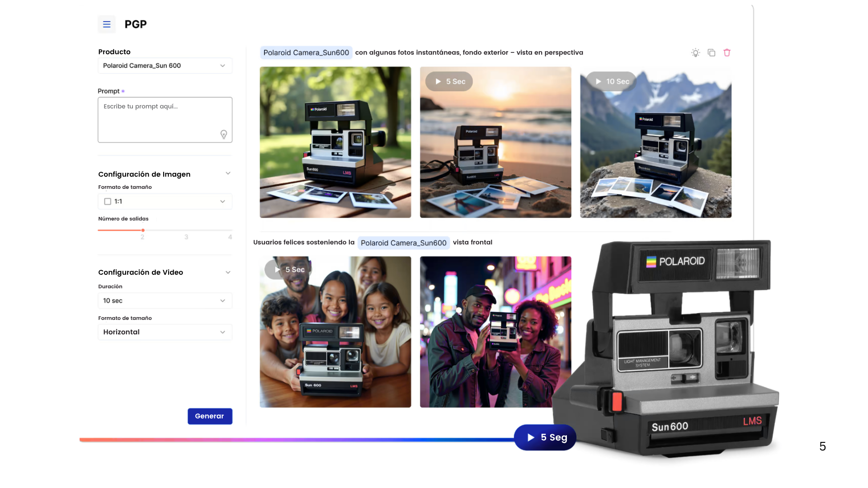
Task: Open the Producto dropdown Polaroid Camera_Sun 600
Action: [x=165, y=66]
